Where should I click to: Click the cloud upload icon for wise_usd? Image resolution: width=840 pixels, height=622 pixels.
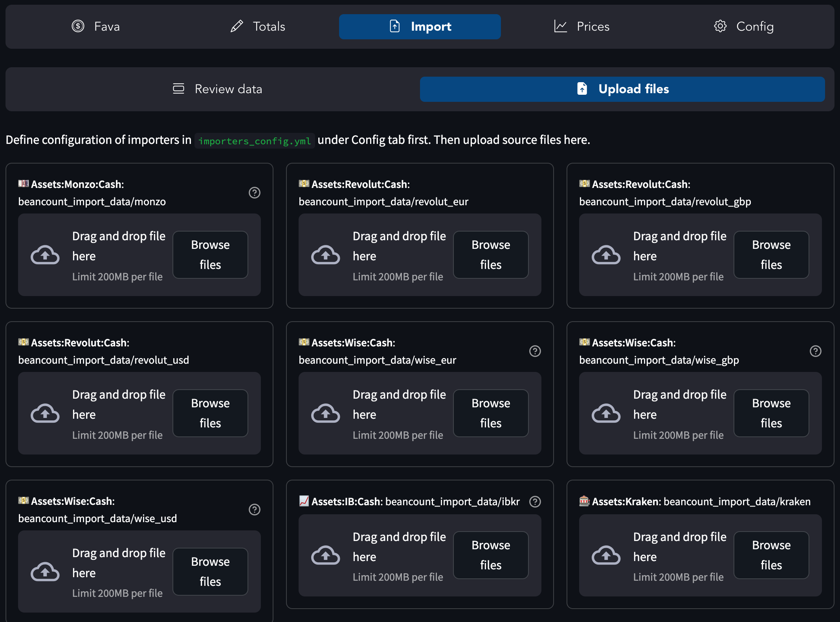(x=45, y=572)
